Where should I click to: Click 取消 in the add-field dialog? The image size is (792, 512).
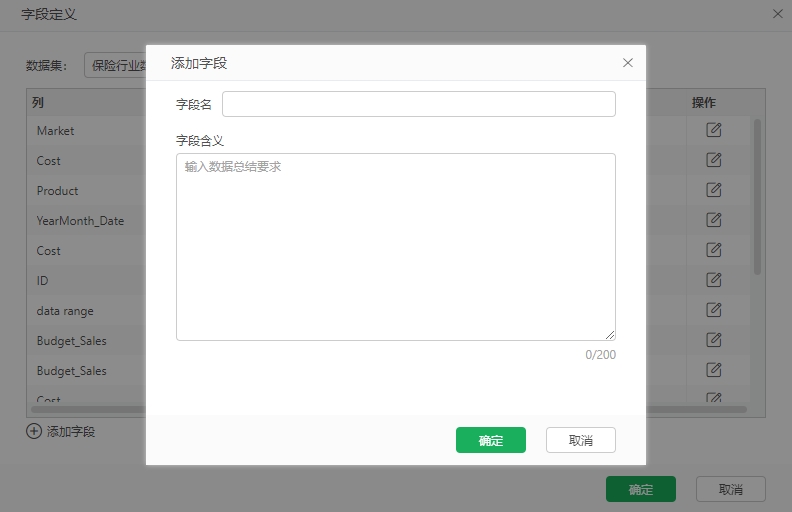[580, 440]
